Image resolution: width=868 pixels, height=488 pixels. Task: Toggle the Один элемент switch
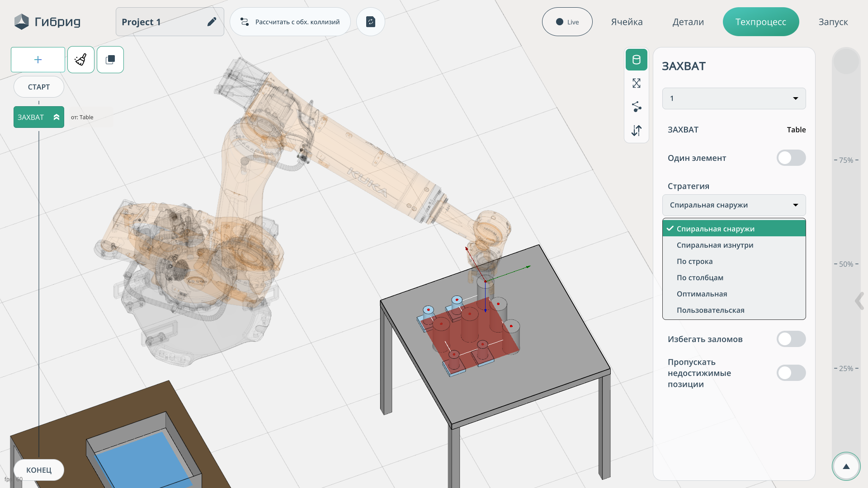(x=791, y=158)
